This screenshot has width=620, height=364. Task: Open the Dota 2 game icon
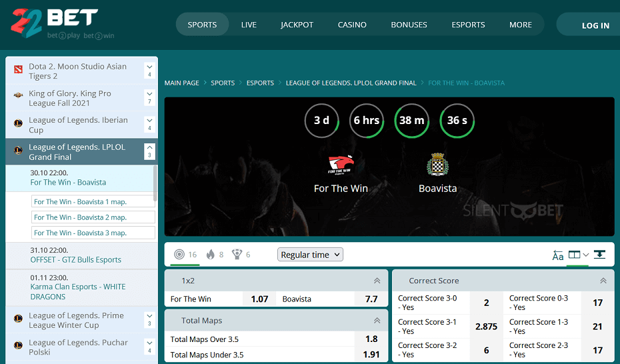pyautogui.click(x=18, y=69)
